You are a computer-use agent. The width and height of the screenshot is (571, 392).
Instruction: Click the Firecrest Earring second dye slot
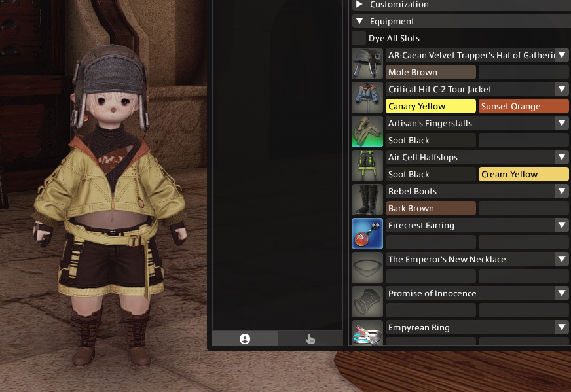click(524, 242)
